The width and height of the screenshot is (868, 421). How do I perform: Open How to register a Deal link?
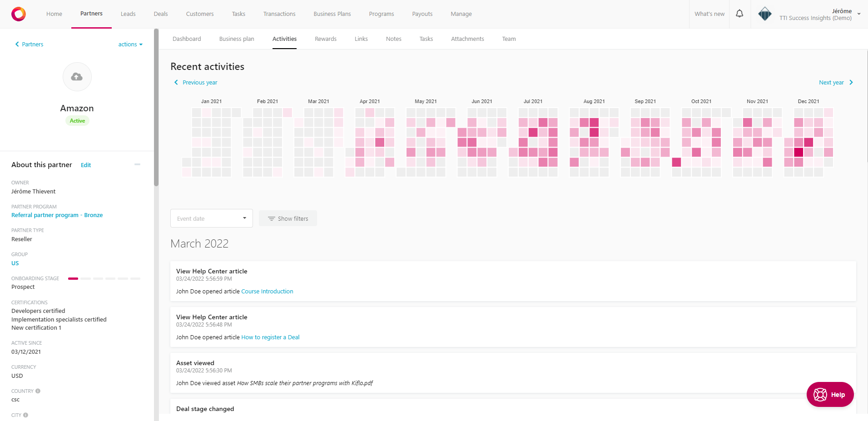pos(270,337)
